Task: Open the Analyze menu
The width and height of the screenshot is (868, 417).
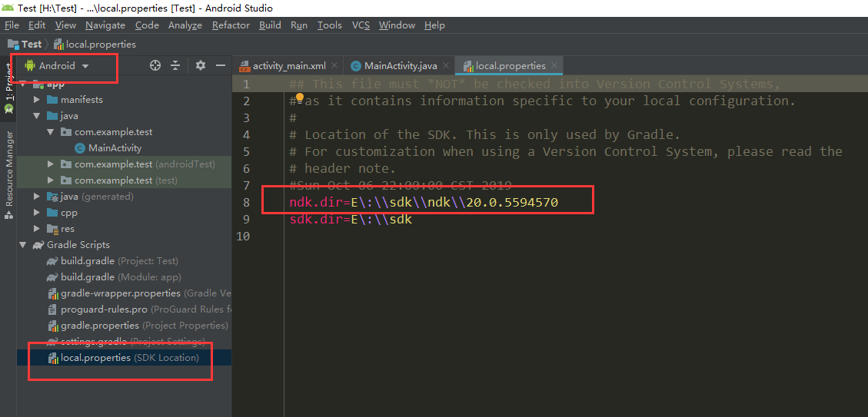Action: [x=185, y=25]
